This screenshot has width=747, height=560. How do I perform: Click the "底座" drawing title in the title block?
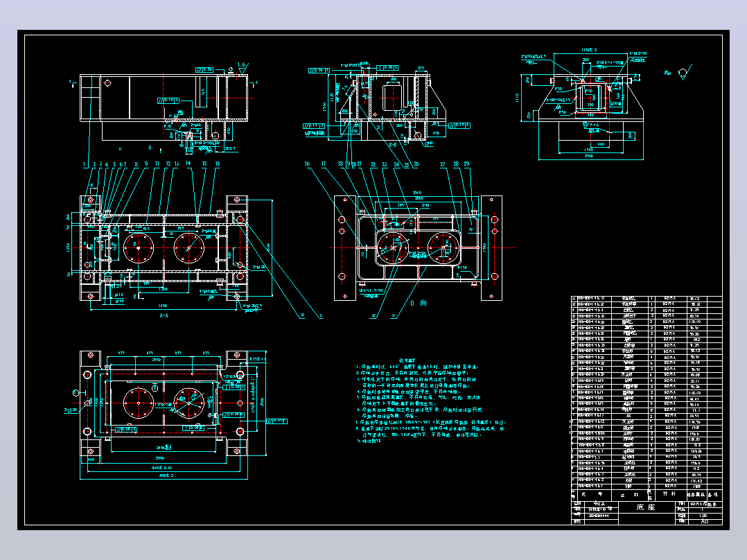646,507
